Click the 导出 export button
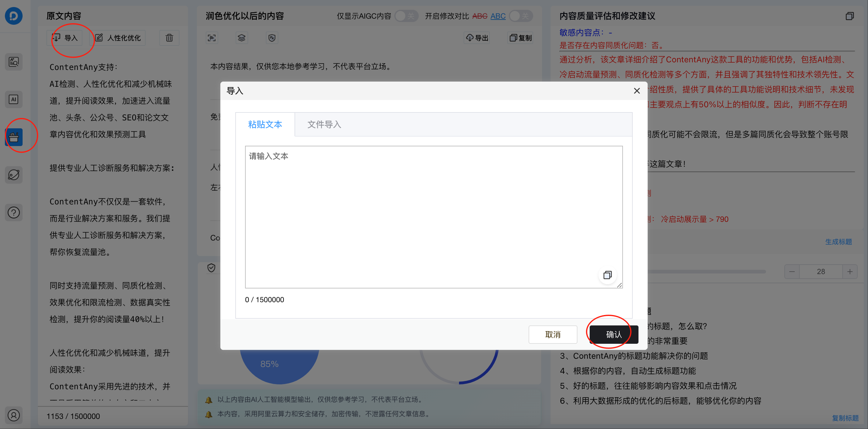 pyautogui.click(x=476, y=38)
